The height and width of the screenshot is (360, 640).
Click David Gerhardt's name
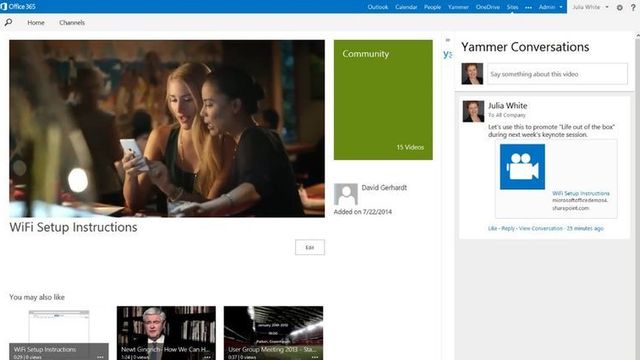384,188
